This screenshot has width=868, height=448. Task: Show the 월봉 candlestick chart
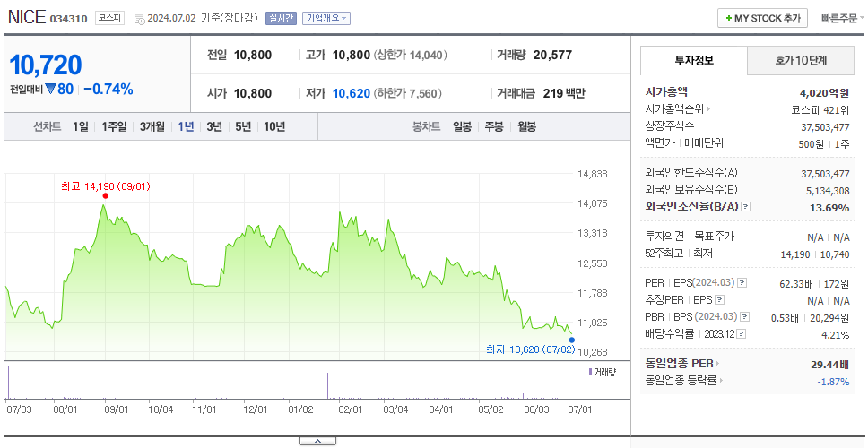pos(526,126)
